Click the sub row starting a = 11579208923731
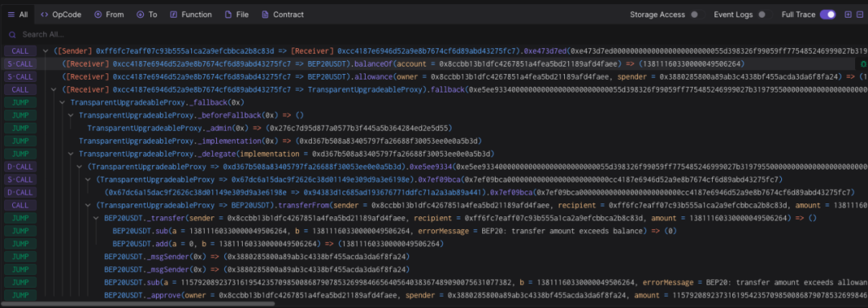 point(486,282)
